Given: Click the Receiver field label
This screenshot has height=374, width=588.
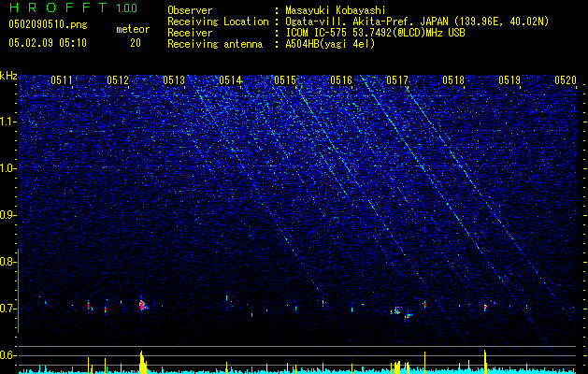Looking at the screenshot, I should 190,33.
